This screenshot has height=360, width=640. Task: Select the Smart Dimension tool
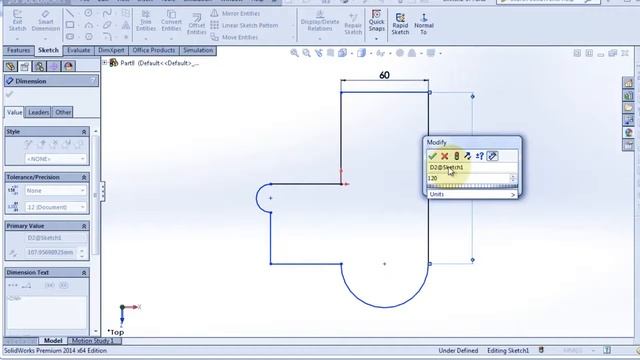(45, 21)
